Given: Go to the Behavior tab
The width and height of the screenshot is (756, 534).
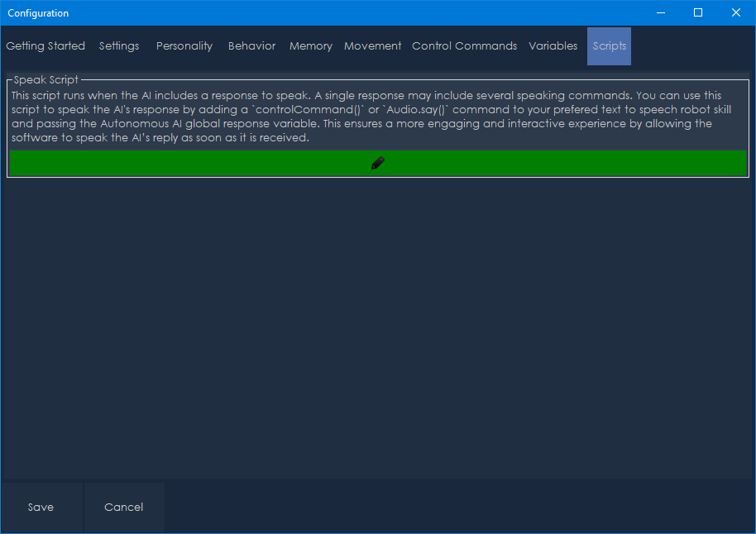Looking at the screenshot, I should coord(251,46).
